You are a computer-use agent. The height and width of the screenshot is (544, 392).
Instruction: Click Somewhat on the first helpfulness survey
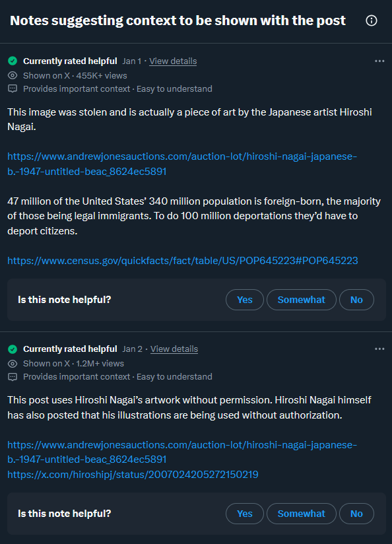(301, 300)
